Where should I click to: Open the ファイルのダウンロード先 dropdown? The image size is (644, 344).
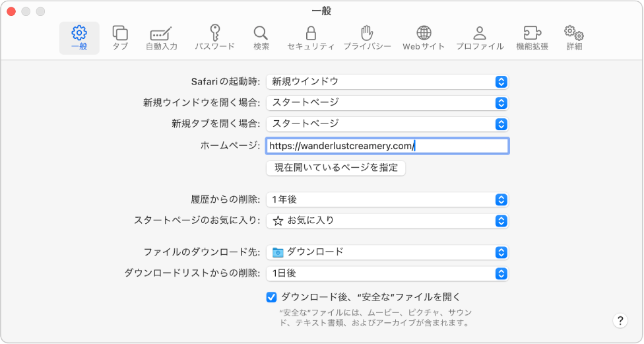(x=387, y=252)
